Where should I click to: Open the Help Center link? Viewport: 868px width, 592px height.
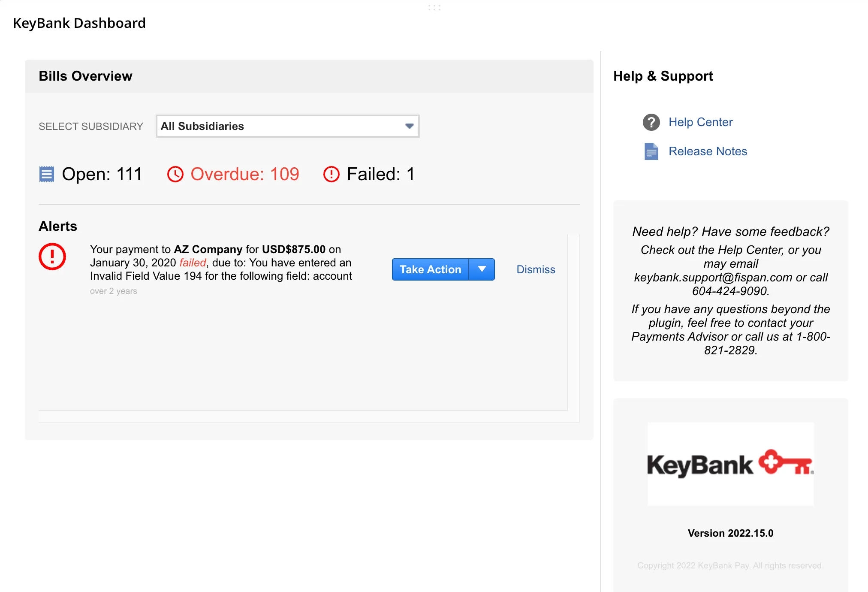click(700, 122)
